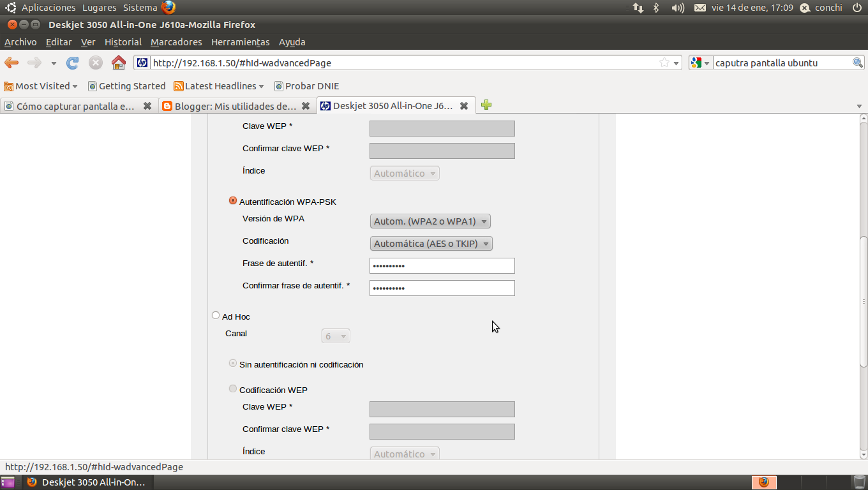Viewport: 868px width, 490px height.
Task: Click the search magnifier icon
Action: pyautogui.click(x=858, y=63)
